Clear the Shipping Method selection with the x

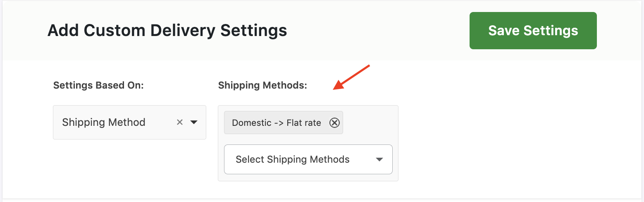[x=179, y=122]
